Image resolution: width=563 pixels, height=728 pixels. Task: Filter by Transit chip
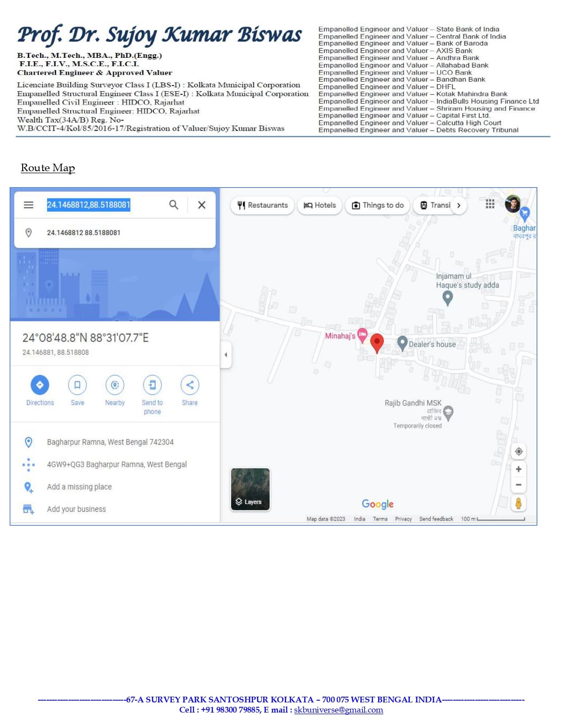[435, 205]
